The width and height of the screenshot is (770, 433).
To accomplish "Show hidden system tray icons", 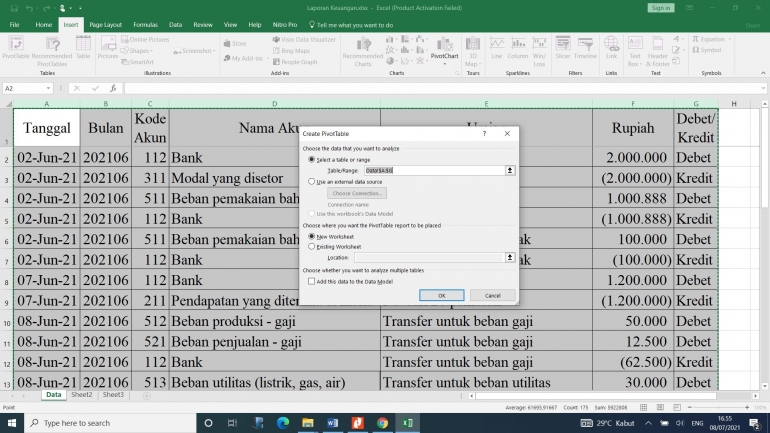I will [648, 423].
